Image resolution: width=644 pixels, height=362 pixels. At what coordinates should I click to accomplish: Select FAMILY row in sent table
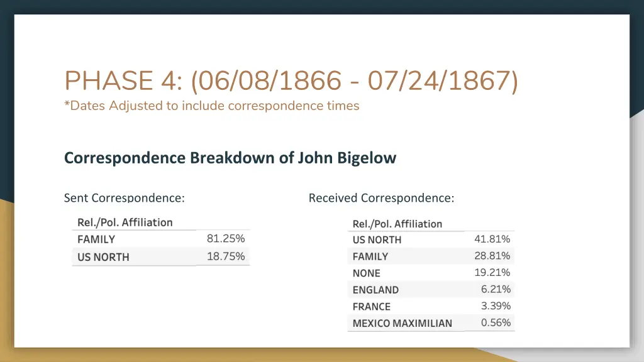click(x=161, y=239)
